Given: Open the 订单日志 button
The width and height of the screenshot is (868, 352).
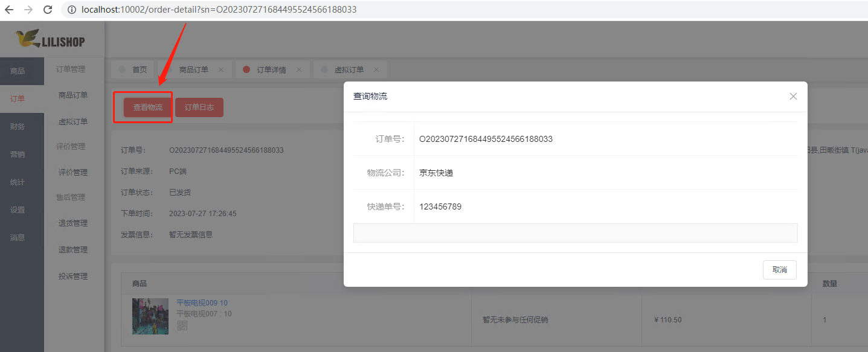Looking at the screenshot, I should pos(199,107).
